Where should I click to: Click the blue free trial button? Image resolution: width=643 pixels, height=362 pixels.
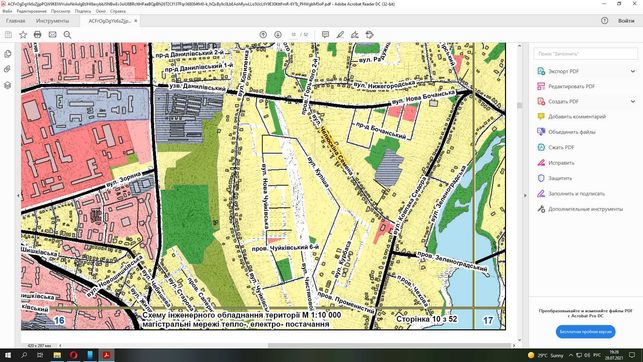586,332
